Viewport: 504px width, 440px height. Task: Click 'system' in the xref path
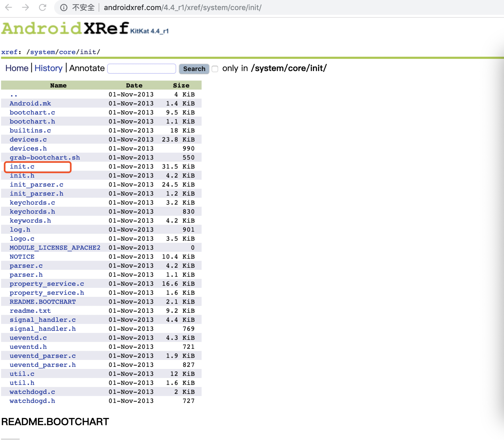point(43,52)
